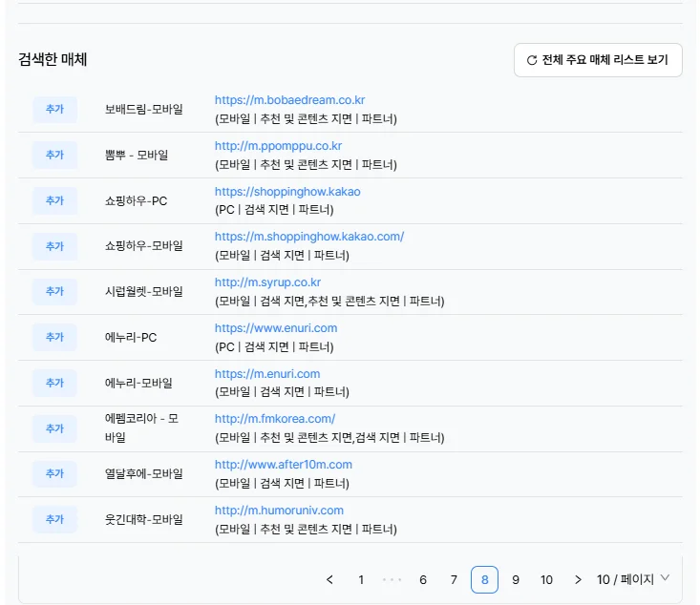Add 쇼핑하우-PC with 추가 button
Image resolution: width=700 pixels, height=605 pixels.
coord(54,200)
